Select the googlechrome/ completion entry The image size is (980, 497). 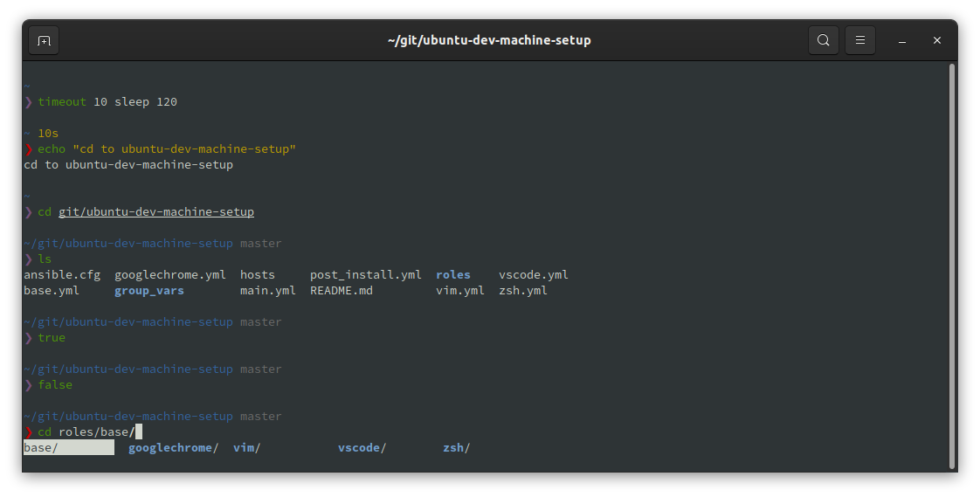(x=173, y=447)
